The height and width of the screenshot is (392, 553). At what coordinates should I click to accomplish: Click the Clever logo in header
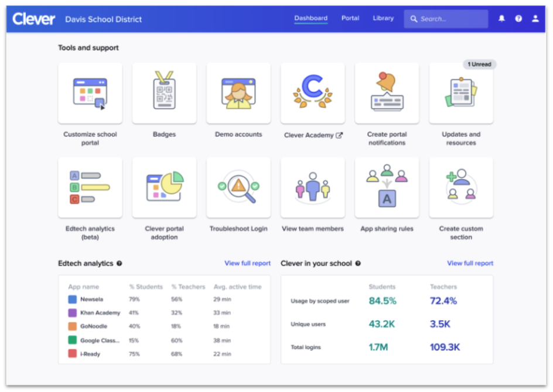pyautogui.click(x=34, y=19)
